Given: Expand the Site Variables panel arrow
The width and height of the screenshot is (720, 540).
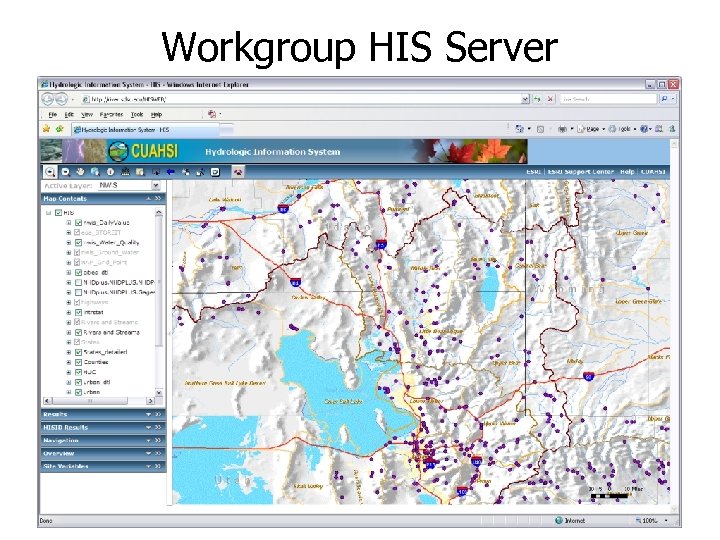Looking at the screenshot, I should [148, 466].
